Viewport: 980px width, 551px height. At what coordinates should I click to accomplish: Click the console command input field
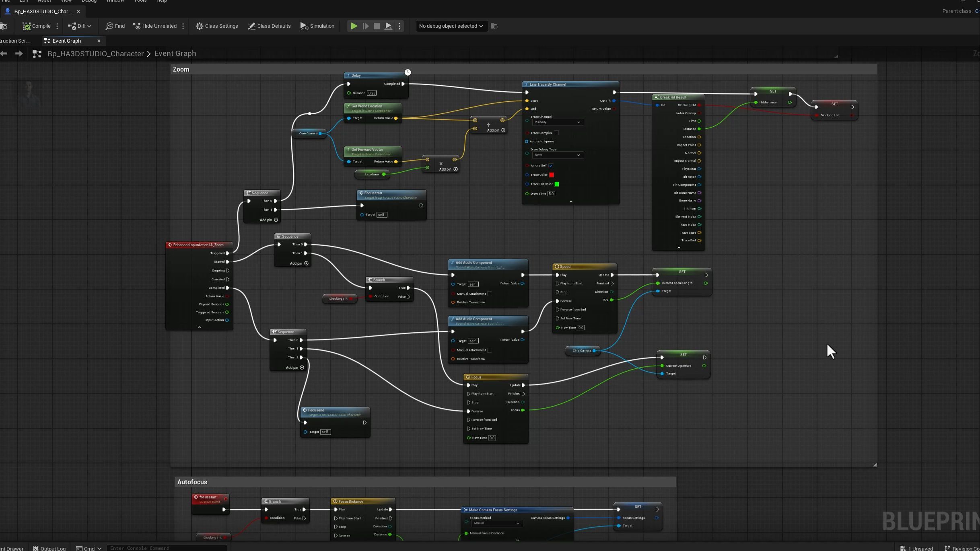pos(167,548)
